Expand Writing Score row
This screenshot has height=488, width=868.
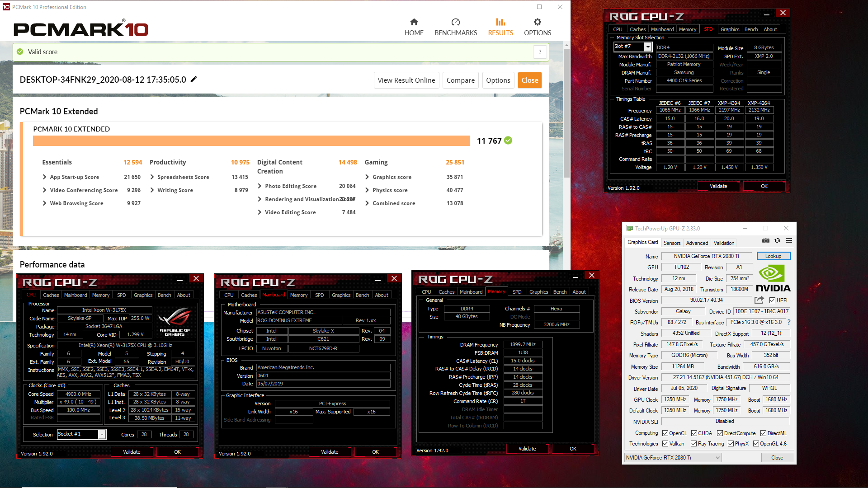coord(152,190)
